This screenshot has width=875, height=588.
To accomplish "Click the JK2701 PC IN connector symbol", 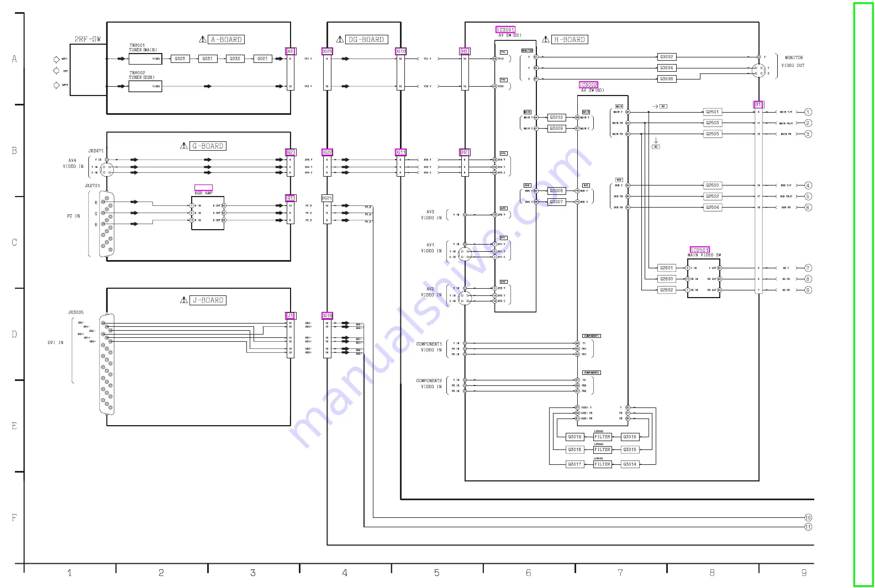I will coord(107,225).
